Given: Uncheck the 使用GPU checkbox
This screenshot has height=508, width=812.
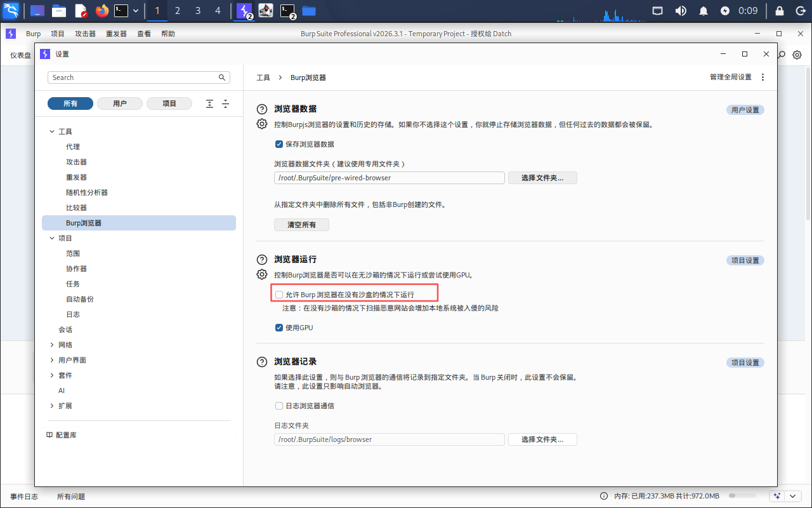Looking at the screenshot, I should [279, 328].
